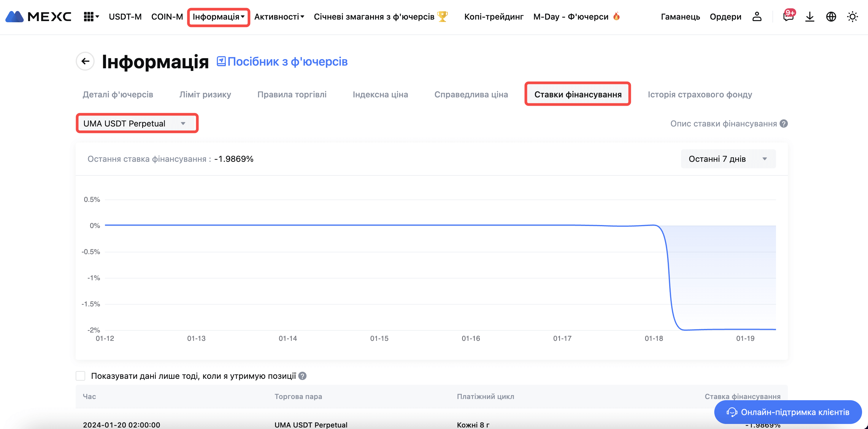Screen dimensions: 868x429
Task: Expand the Останні 7 днів period dropdown
Action: click(728, 159)
